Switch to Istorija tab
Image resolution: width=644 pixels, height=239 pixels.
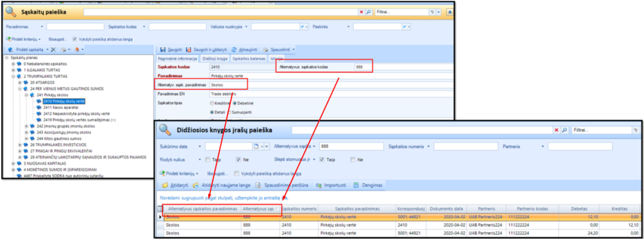[x=277, y=58]
